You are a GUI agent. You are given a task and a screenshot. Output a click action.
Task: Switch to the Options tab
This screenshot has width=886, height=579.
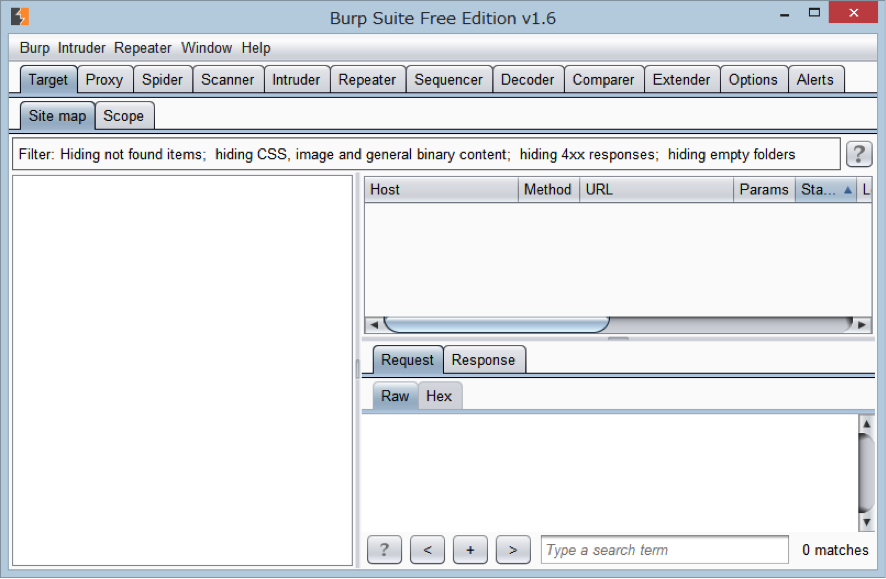click(753, 80)
